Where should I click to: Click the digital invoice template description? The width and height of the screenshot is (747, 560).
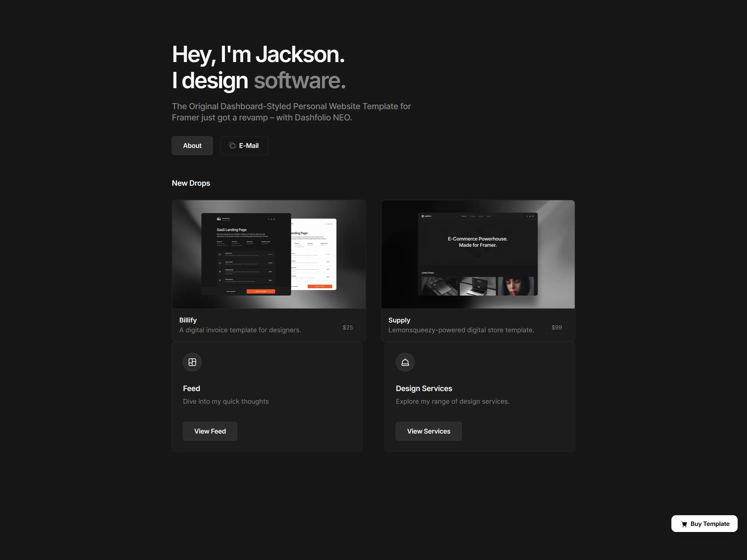pyautogui.click(x=240, y=330)
